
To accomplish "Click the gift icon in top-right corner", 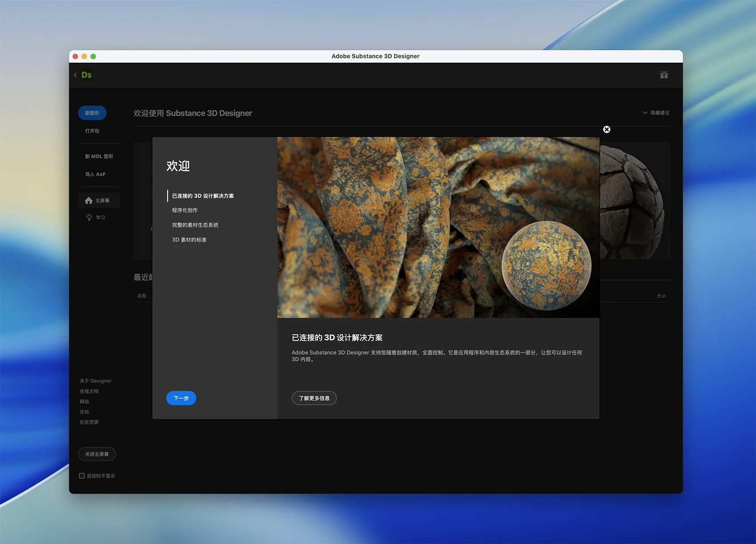I will [x=664, y=75].
